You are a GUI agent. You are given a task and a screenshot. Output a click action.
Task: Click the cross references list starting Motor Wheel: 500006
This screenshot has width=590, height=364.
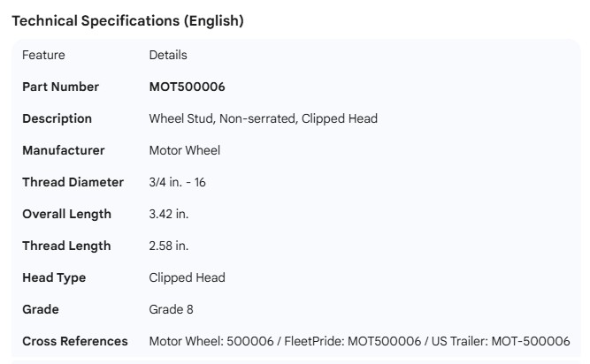point(359,341)
